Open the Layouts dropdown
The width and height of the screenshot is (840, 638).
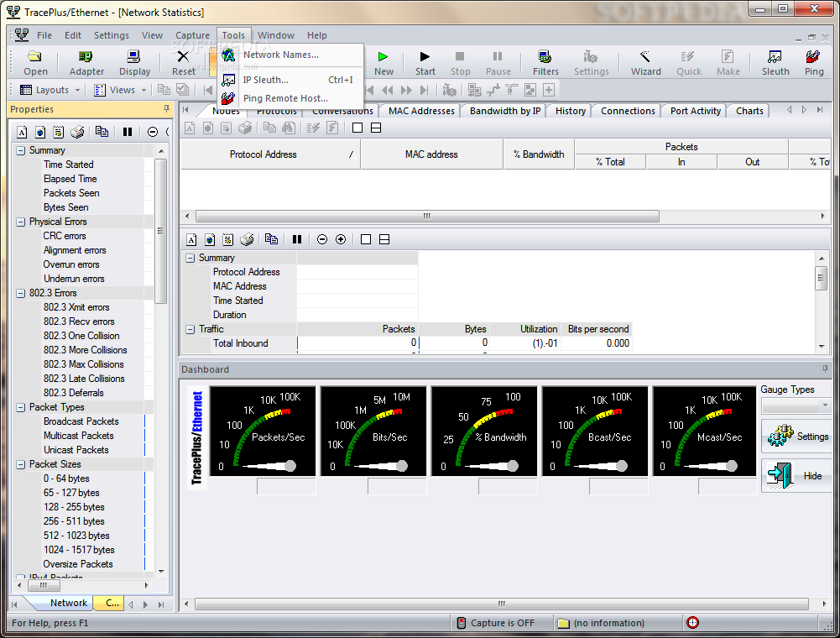50,90
